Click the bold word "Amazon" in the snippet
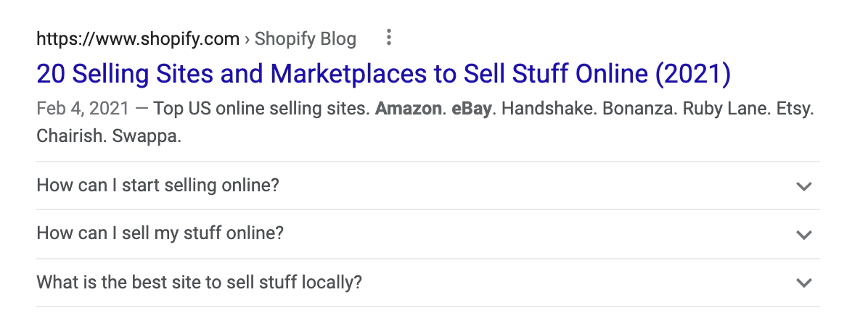This screenshot has height=329, width=868. [x=409, y=109]
